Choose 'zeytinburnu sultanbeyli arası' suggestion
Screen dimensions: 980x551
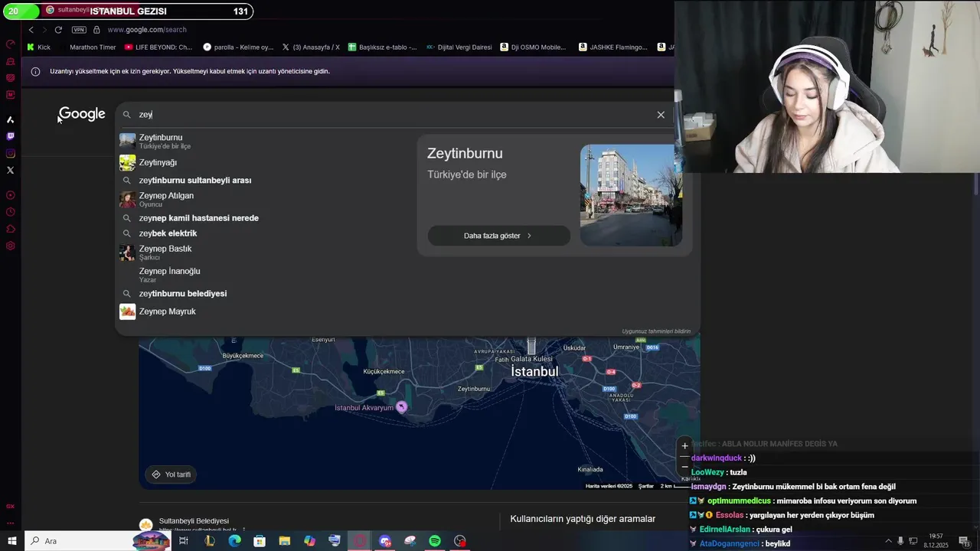264,181
